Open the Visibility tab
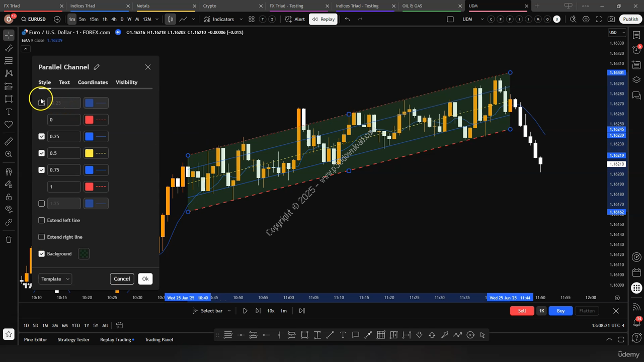This screenshot has height=362, width=644. click(x=126, y=82)
